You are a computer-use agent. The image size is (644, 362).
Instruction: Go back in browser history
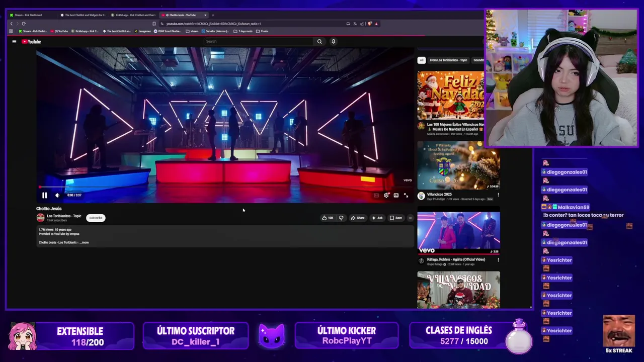pyautogui.click(x=11, y=24)
